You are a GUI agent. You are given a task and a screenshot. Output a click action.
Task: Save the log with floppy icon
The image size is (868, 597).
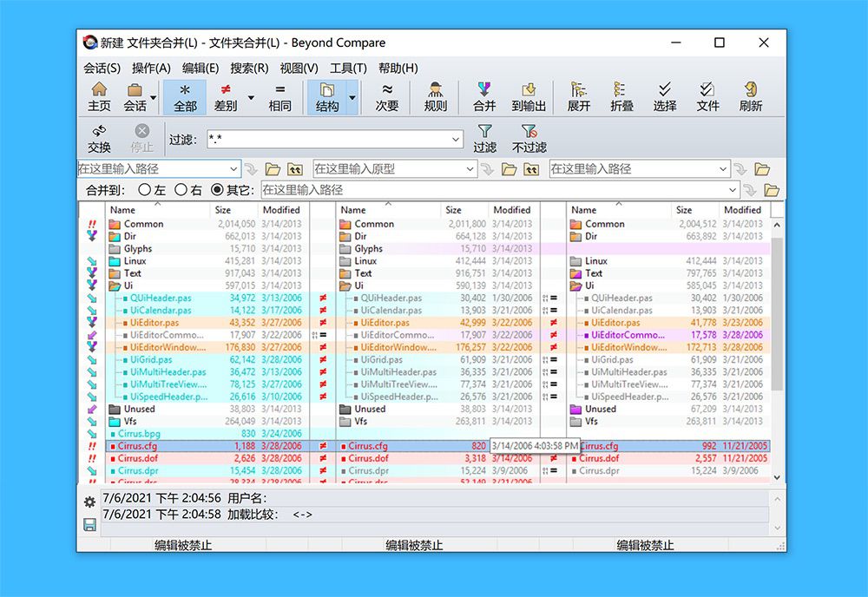tap(89, 524)
